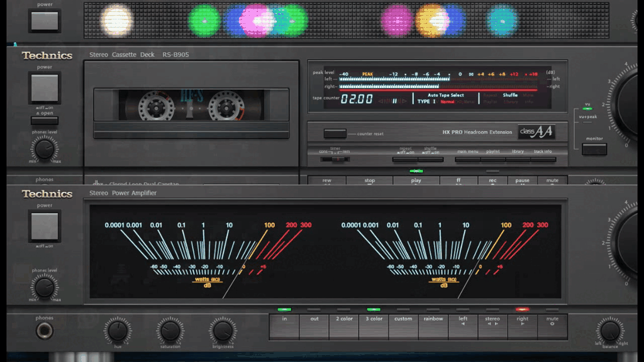
Task: Toggle the top unit power button
Action: pyautogui.click(x=45, y=21)
